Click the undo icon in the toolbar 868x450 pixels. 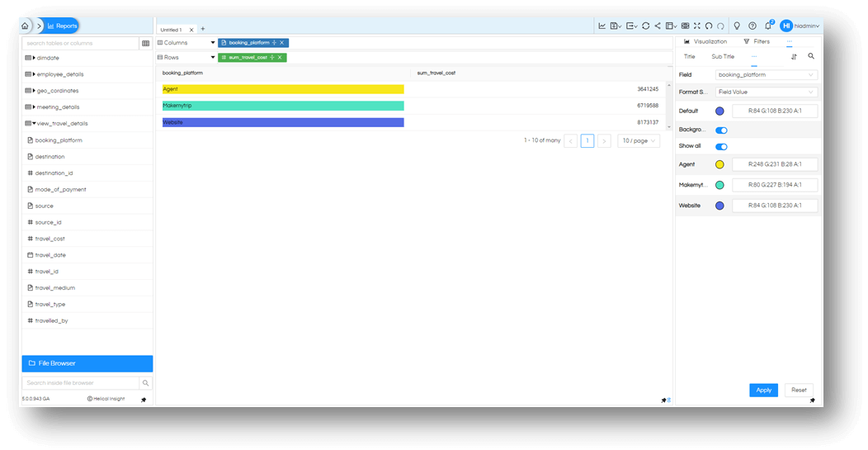pos(709,26)
